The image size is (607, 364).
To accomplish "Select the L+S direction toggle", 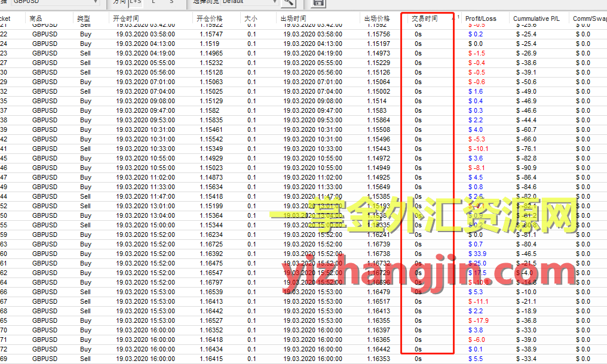I will tap(136, 2).
